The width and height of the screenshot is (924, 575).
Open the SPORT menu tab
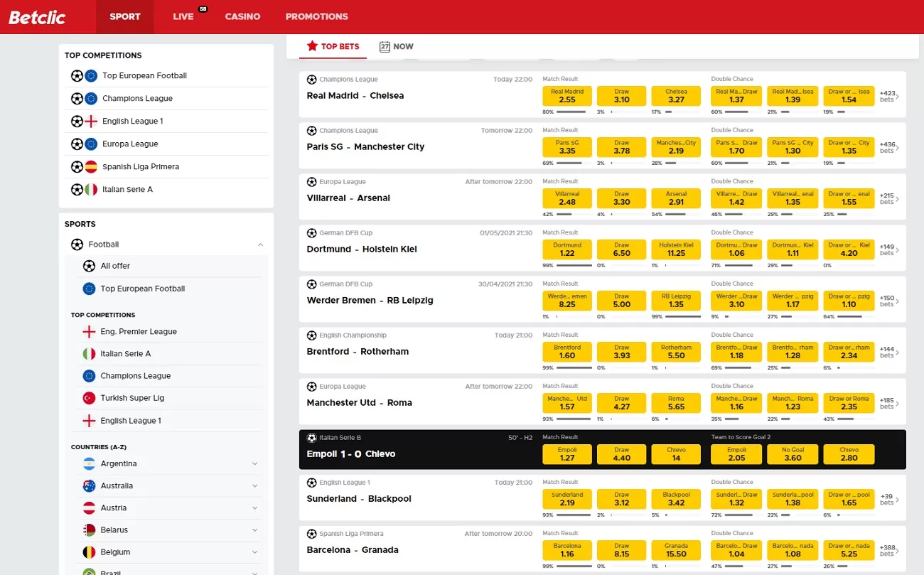click(125, 16)
